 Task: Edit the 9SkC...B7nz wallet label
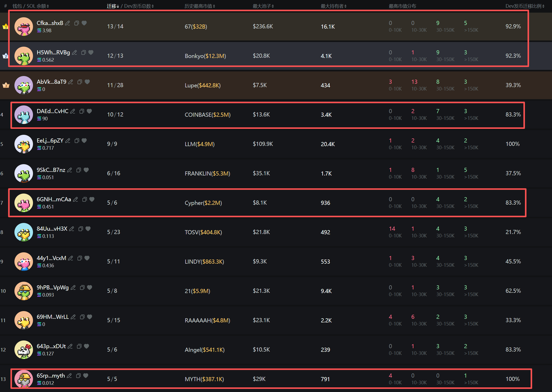70,170
